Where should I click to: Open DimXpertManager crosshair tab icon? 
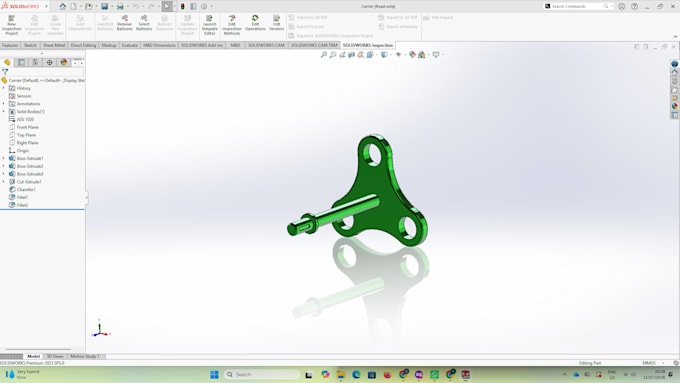point(49,62)
